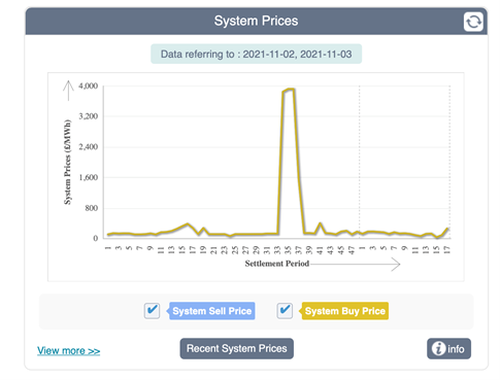Follow the View more link

(69, 351)
